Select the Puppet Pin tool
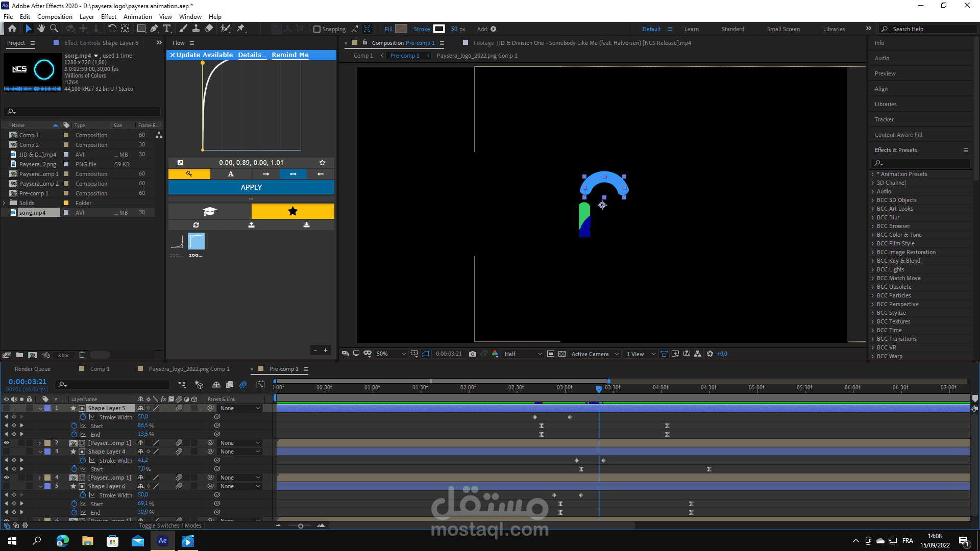 (x=241, y=29)
